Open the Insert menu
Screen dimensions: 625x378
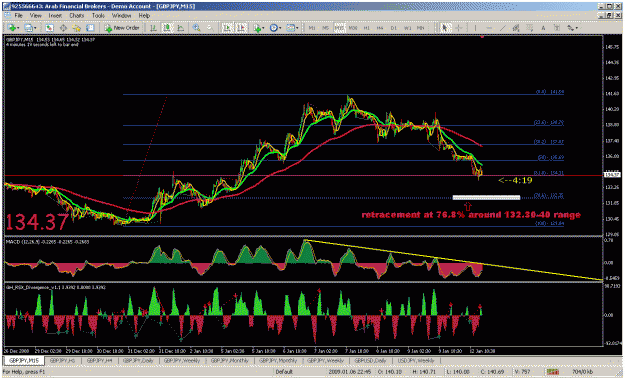pyautogui.click(x=55, y=16)
